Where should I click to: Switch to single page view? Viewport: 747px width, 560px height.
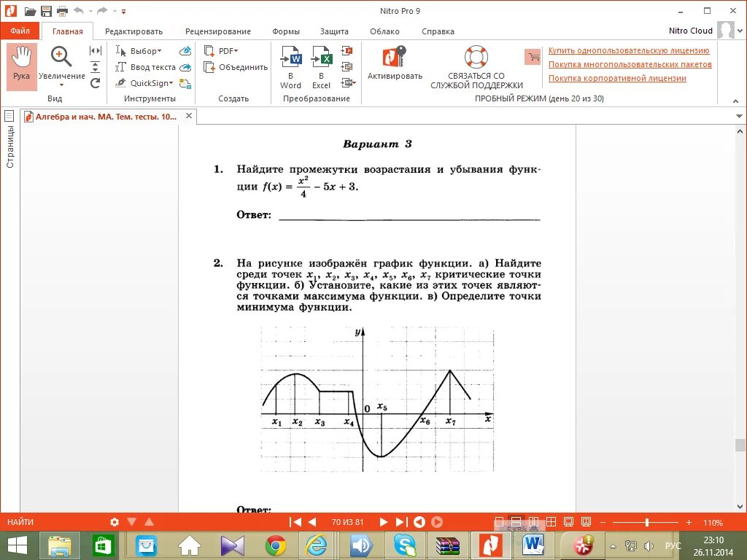(499, 522)
